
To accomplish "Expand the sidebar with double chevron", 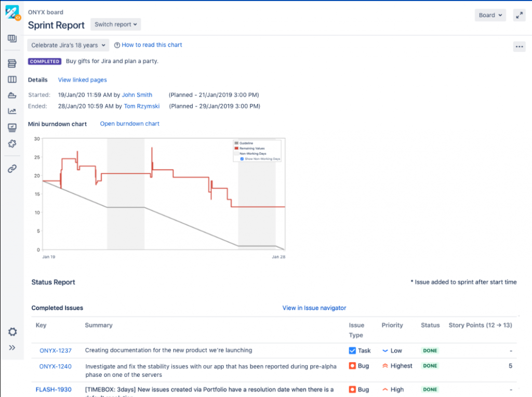I will [x=12, y=348].
